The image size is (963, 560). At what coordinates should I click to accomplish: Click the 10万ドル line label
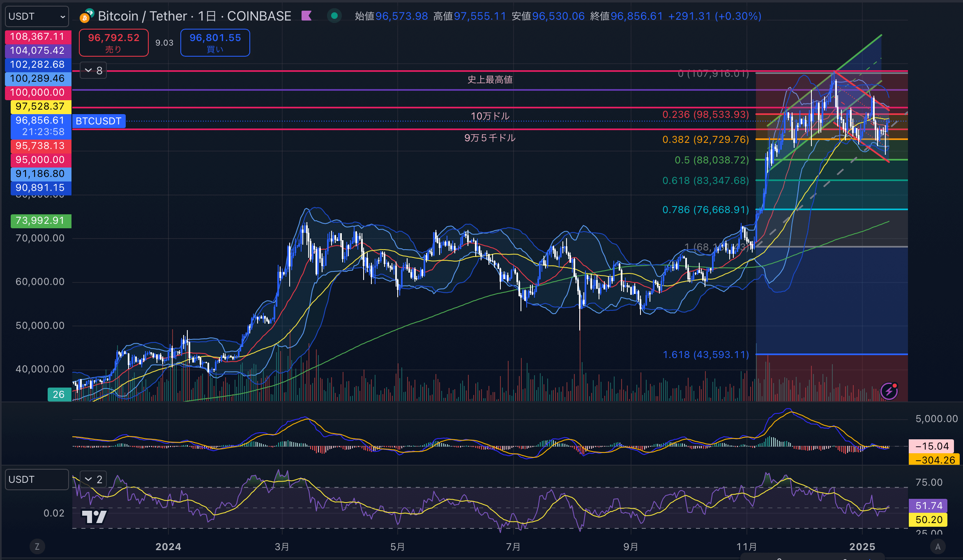(x=490, y=116)
